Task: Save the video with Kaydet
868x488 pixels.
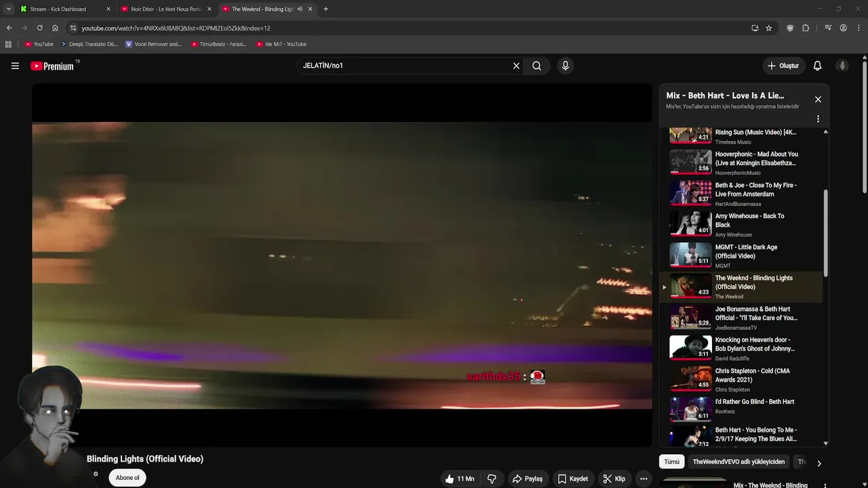Action: (x=573, y=479)
